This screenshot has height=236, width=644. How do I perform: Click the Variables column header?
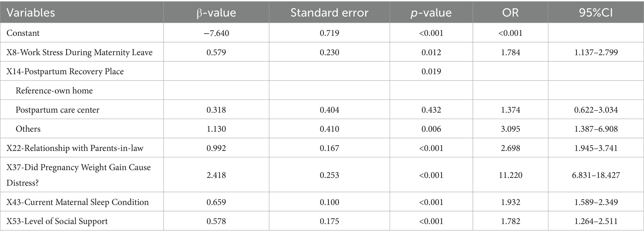tap(31, 12)
